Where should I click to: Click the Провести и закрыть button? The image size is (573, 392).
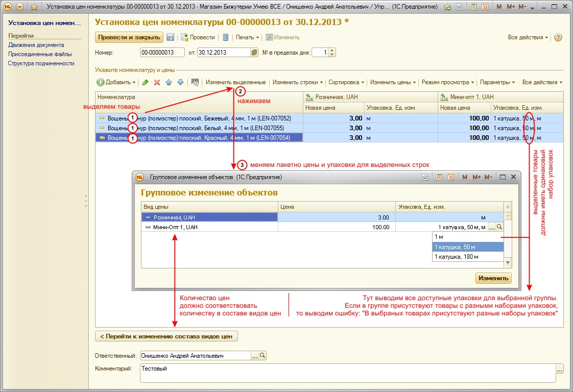pyautogui.click(x=129, y=37)
